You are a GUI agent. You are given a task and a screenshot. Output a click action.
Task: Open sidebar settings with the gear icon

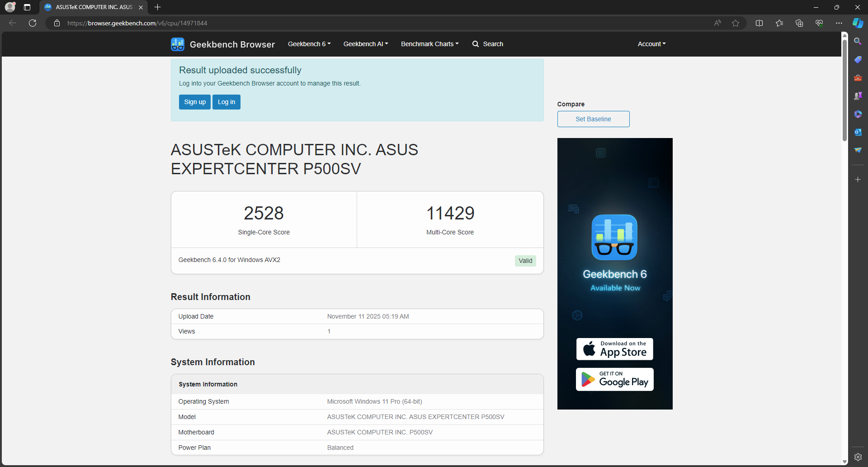pyautogui.click(x=858, y=457)
